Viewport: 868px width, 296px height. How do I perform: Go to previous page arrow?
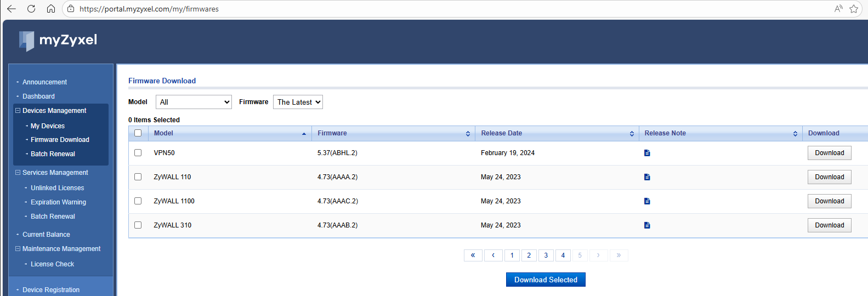point(493,255)
